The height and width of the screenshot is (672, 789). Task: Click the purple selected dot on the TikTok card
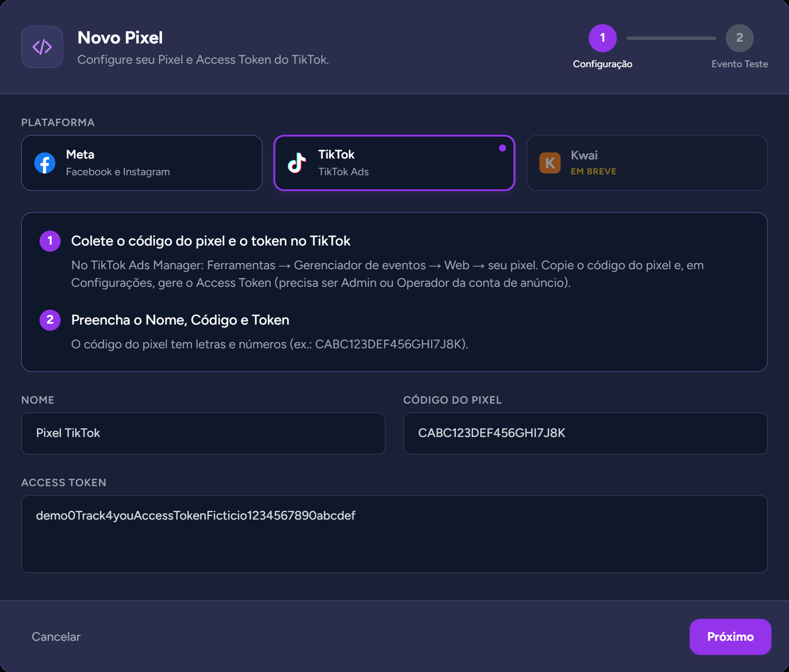502,148
